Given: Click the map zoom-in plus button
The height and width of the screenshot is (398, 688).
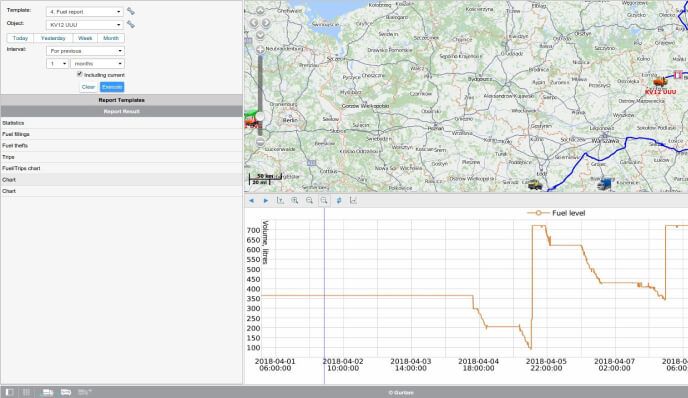Looking at the screenshot, I should pos(260,50).
